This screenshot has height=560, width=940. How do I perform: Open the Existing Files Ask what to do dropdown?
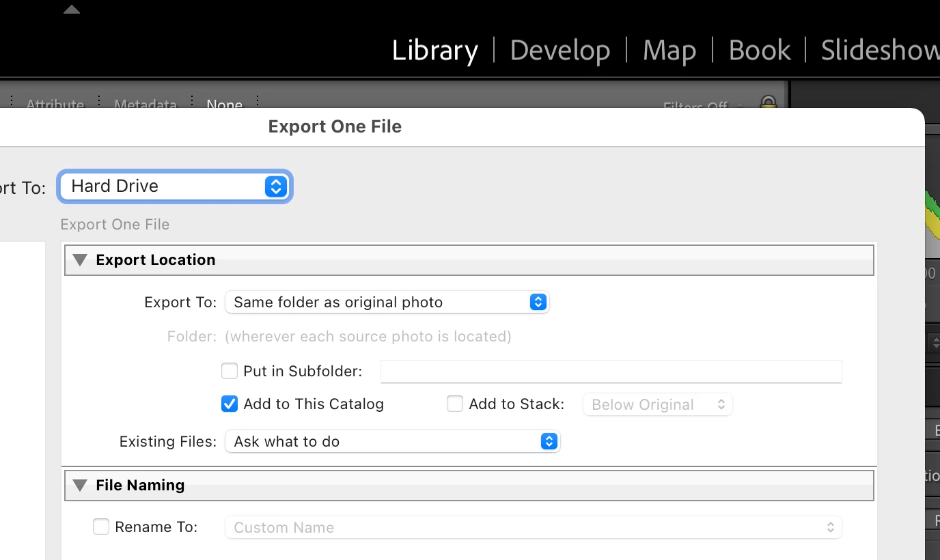point(392,441)
